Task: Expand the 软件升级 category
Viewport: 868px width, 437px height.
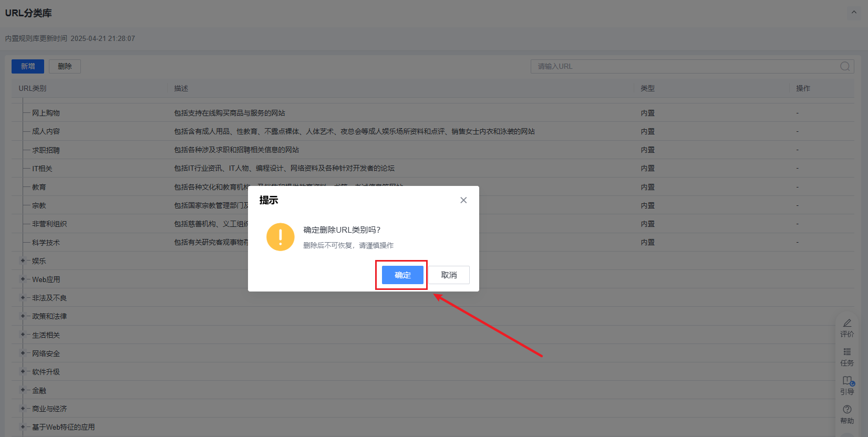Action: (x=23, y=371)
